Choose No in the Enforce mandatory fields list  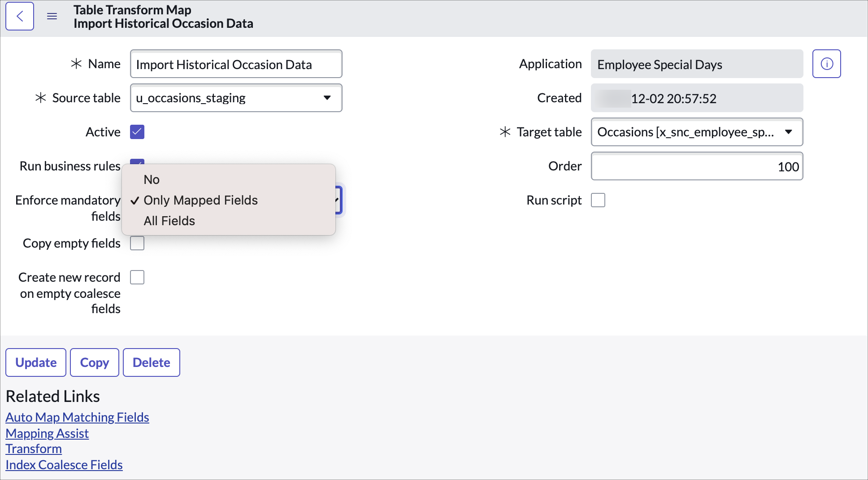(152, 179)
